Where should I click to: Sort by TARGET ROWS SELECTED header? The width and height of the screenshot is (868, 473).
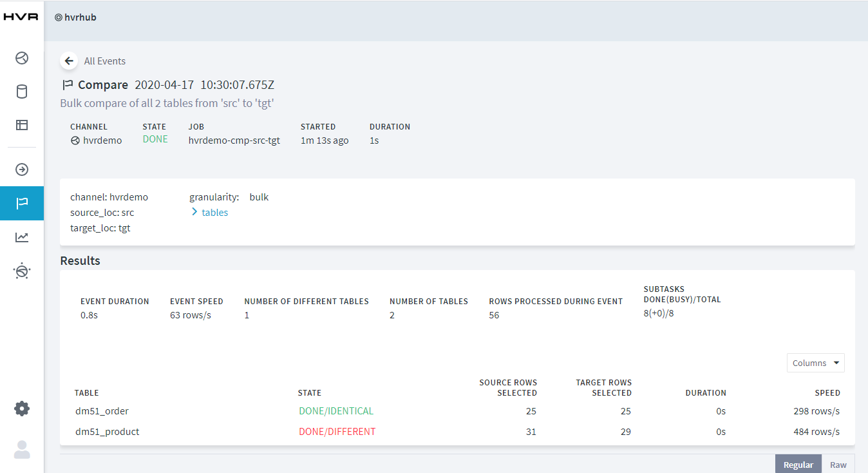[603, 387]
